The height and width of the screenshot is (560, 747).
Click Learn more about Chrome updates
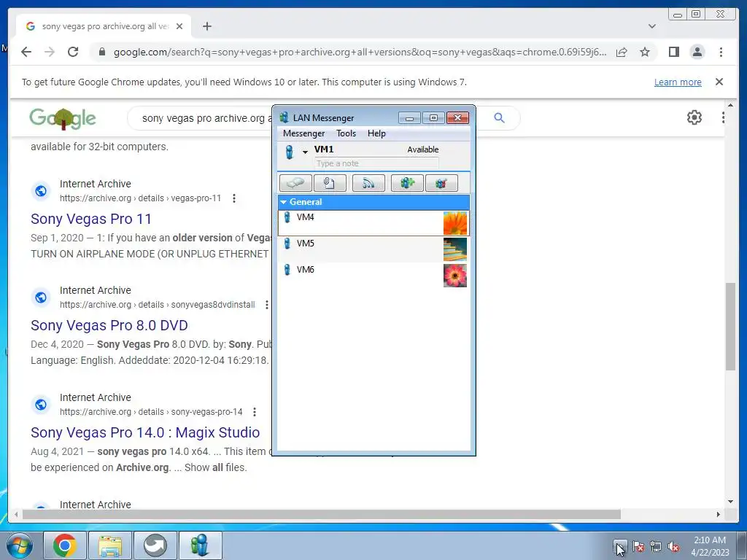[x=678, y=82]
